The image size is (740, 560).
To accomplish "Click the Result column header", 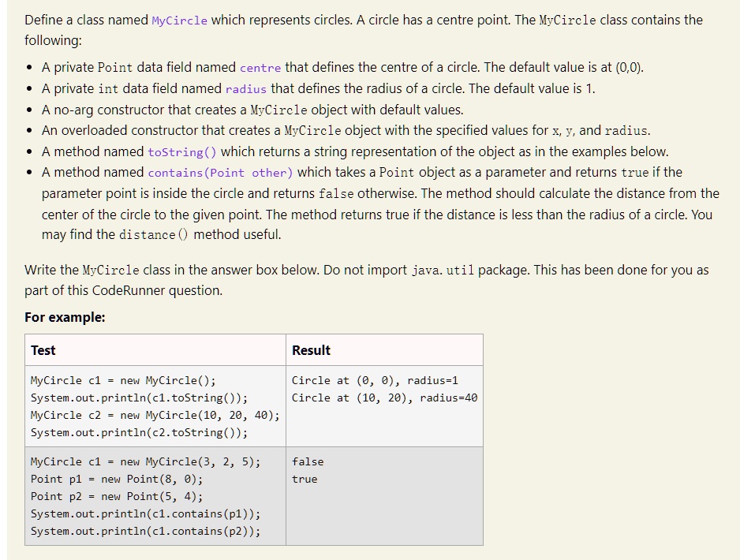I will coord(311,350).
